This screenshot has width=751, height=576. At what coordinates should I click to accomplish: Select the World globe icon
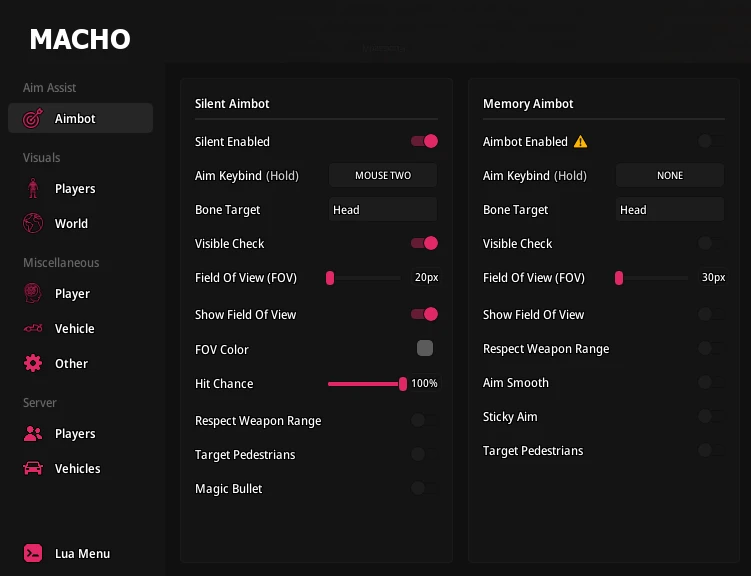point(33,223)
